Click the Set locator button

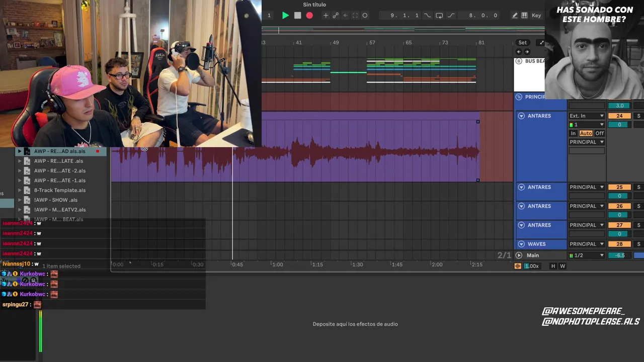523,43
